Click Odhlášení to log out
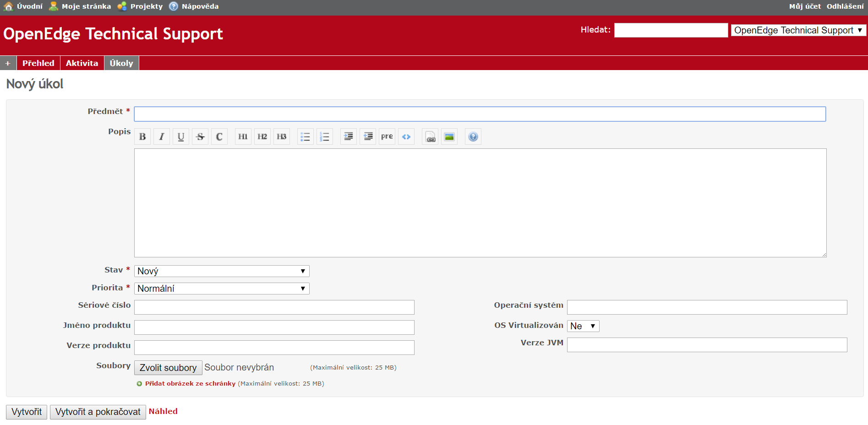This screenshot has height=425, width=868. click(845, 6)
